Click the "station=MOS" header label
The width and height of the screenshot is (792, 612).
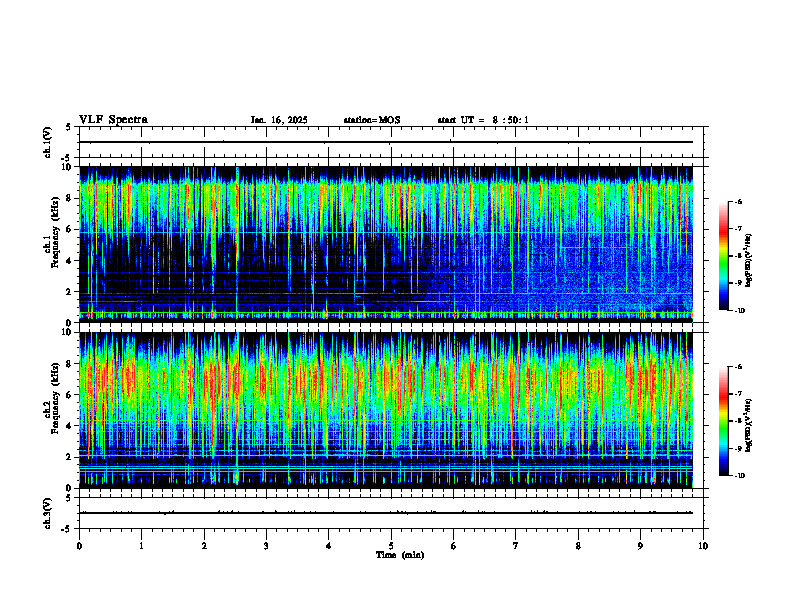pos(372,120)
